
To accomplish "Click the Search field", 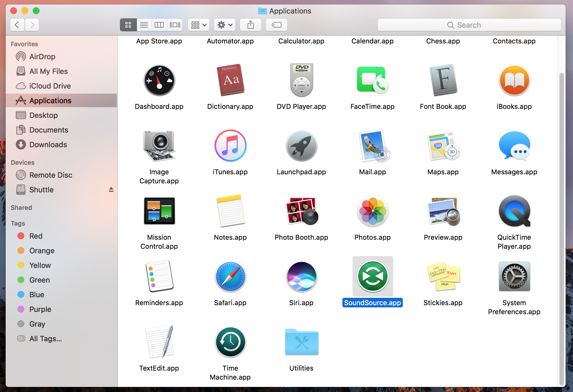I will (x=469, y=25).
